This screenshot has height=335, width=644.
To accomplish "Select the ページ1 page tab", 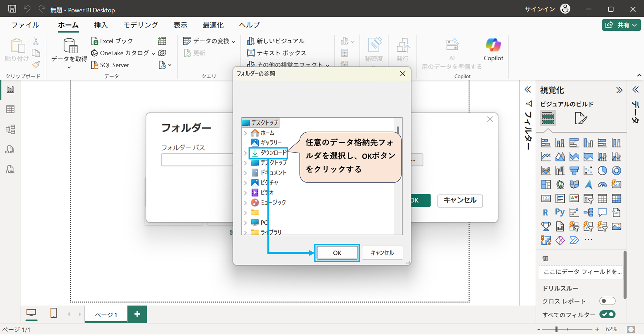I will tap(106, 314).
